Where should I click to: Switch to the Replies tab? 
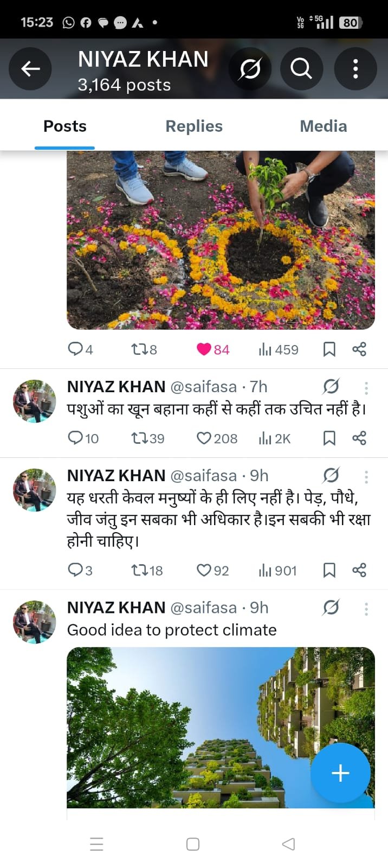click(x=193, y=126)
